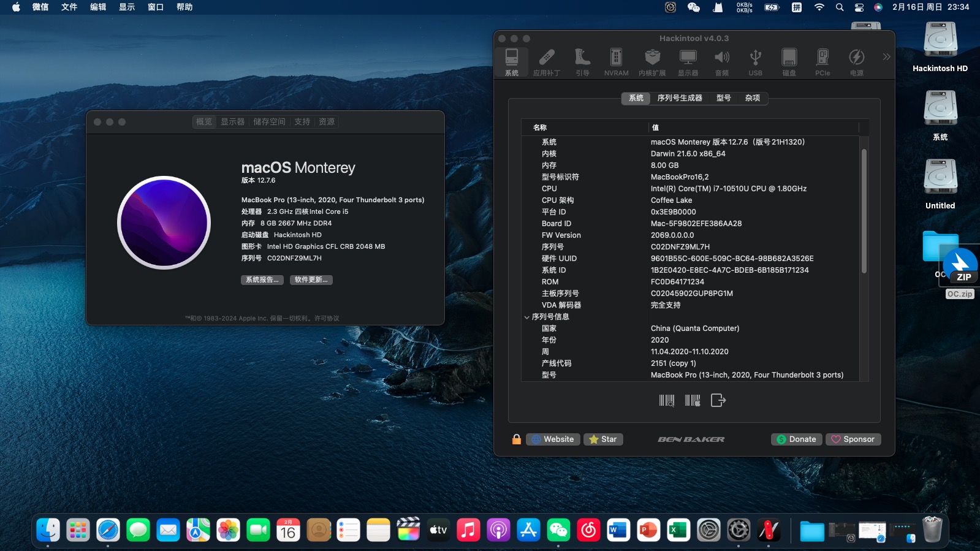Click 软件更新 button in About This Mac
Image resolution: width=980 pixels, height=551 pixels.
tap(311, 280)
